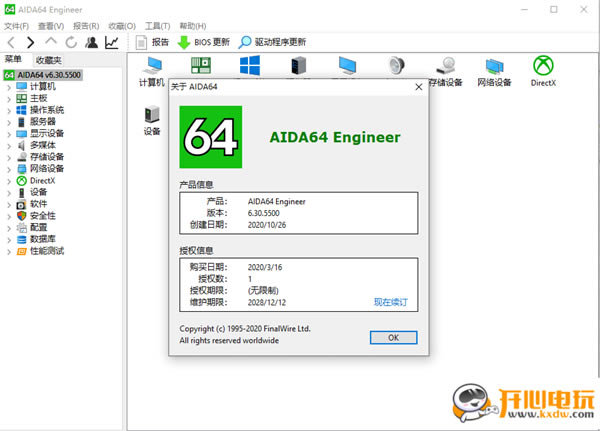
Task: Expand the DirectX tree node
Action: point(9,181)
